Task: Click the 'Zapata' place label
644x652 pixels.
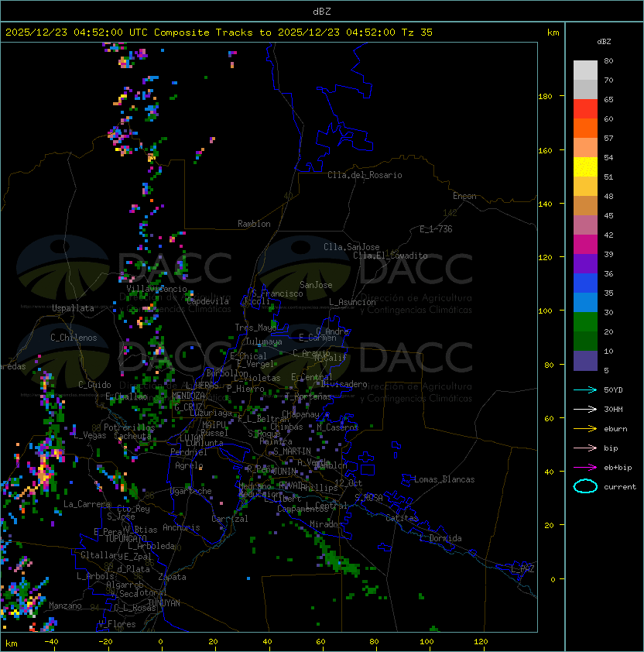Action: point(172,577)
